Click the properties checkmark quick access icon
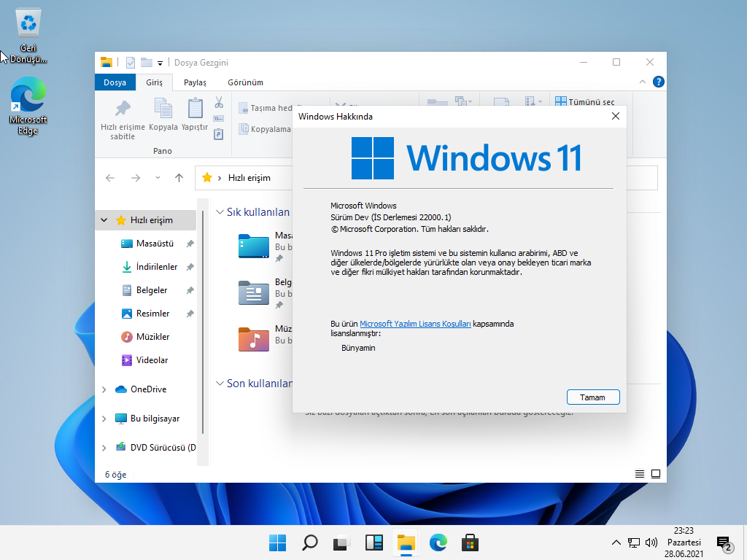 tap(130, 63)
